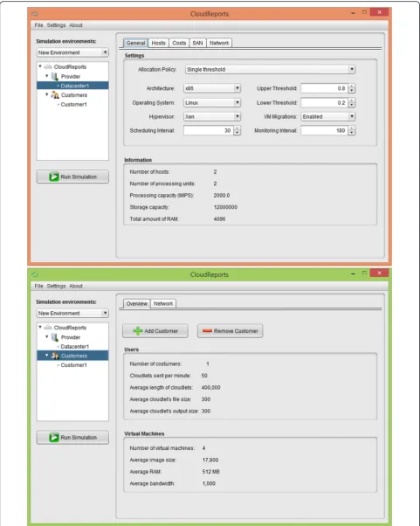Open the Allocation Policy dropdown
Image resolution: width=420 pixels, height=526 pixels.
pyautogui.click(x=270, y=69)
